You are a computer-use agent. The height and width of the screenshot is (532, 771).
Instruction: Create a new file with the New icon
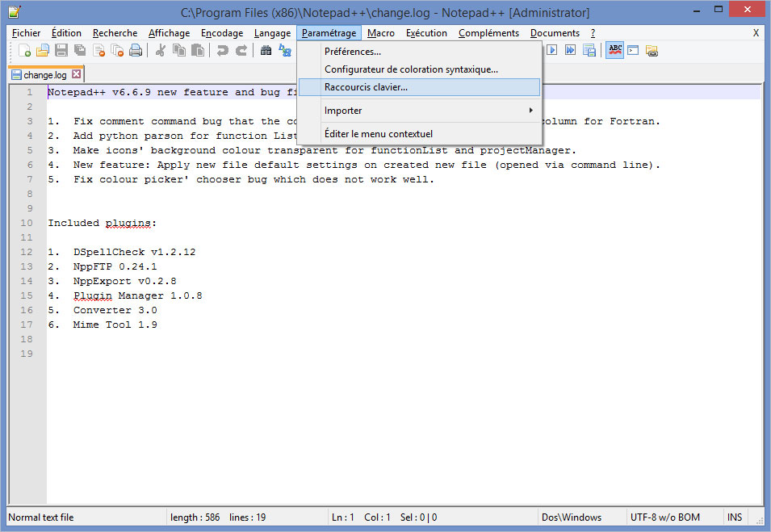[x=24, y=51]
